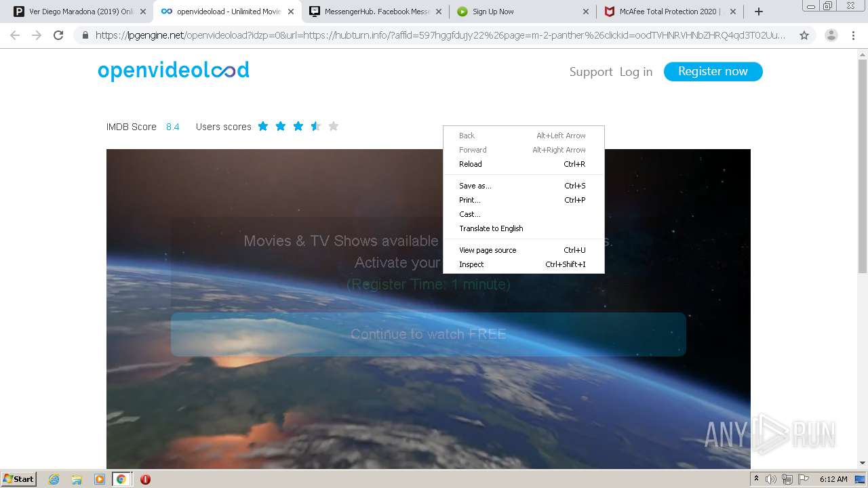
Task: Click the scrollbar down arrow
Action: (x=863, y=463)
